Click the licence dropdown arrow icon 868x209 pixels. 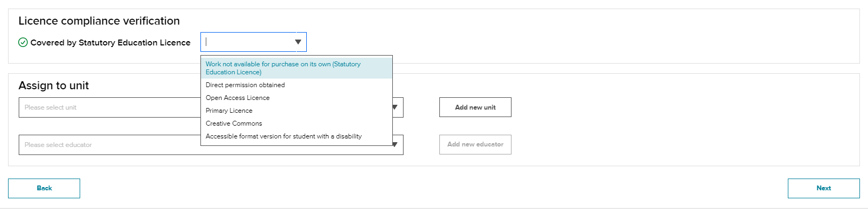click(x=298, y=42)
